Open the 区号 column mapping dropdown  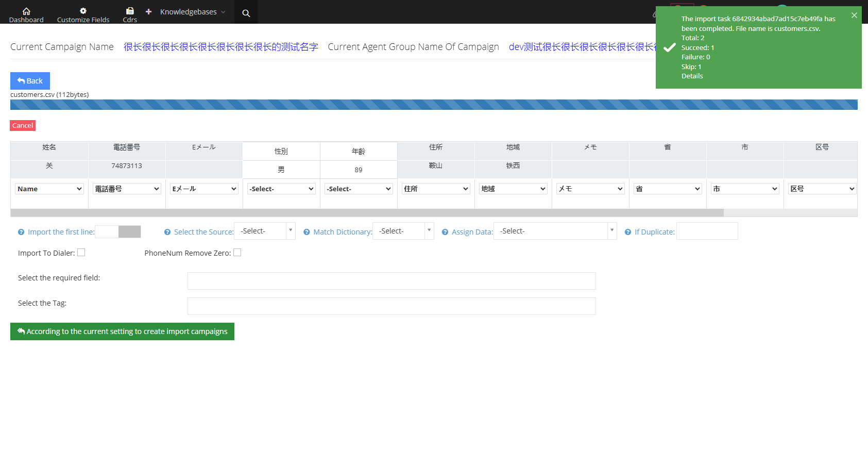[822, 189]
